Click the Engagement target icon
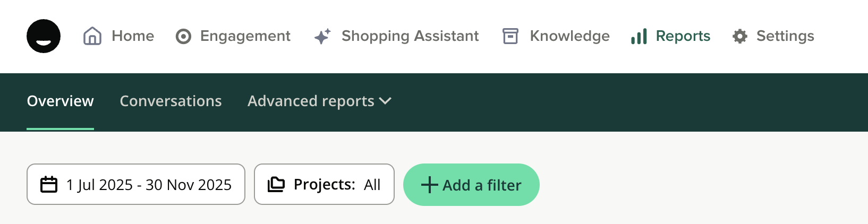The width and height of the screenshot is (868, 224). point(183,36)
